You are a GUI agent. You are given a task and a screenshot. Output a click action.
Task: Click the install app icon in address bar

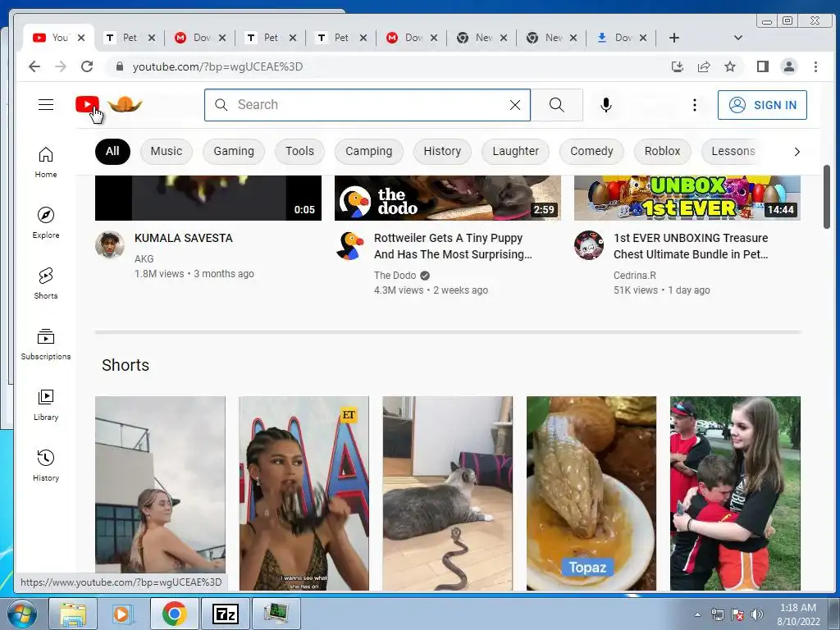point(677,66)
